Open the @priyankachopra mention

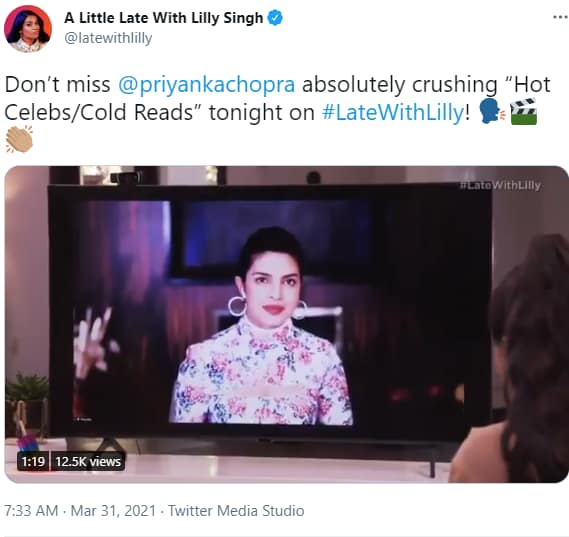(x=206, y=85)
